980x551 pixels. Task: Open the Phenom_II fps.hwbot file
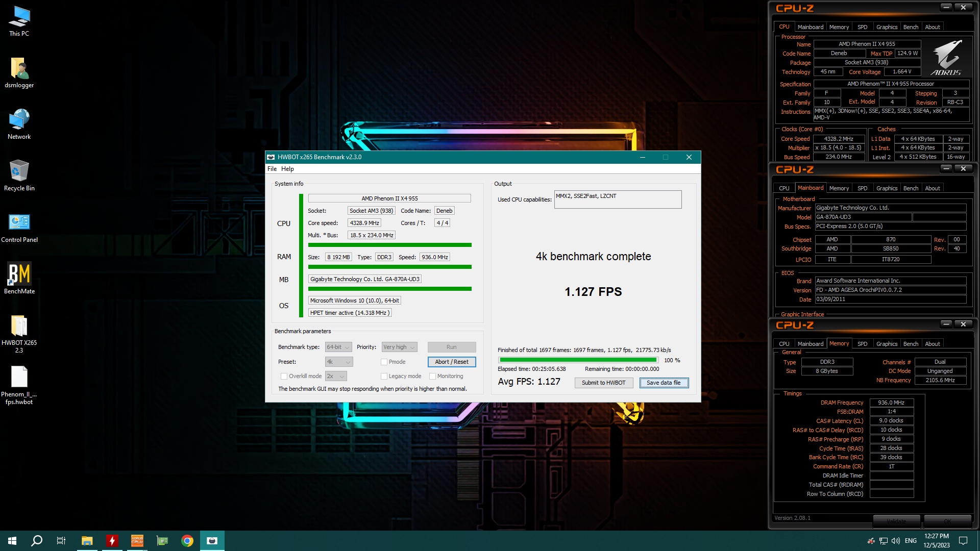[x=19, y=386]
